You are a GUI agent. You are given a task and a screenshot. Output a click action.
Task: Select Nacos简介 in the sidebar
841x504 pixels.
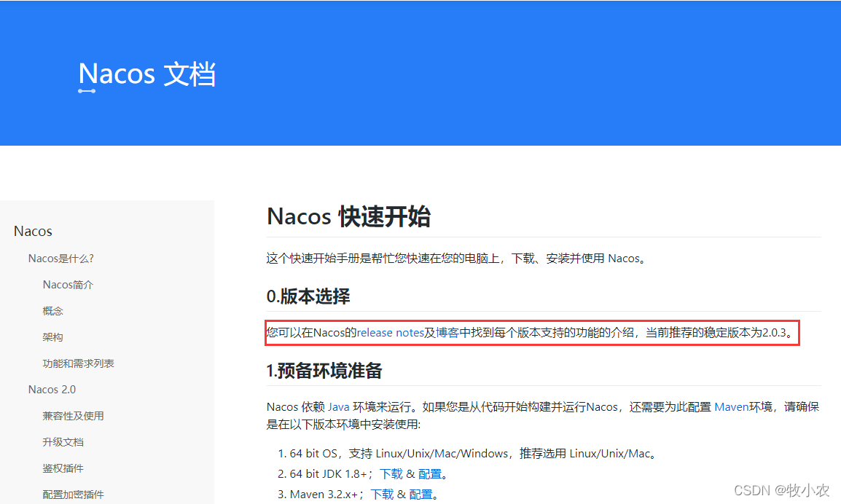(x=68, y=285)
